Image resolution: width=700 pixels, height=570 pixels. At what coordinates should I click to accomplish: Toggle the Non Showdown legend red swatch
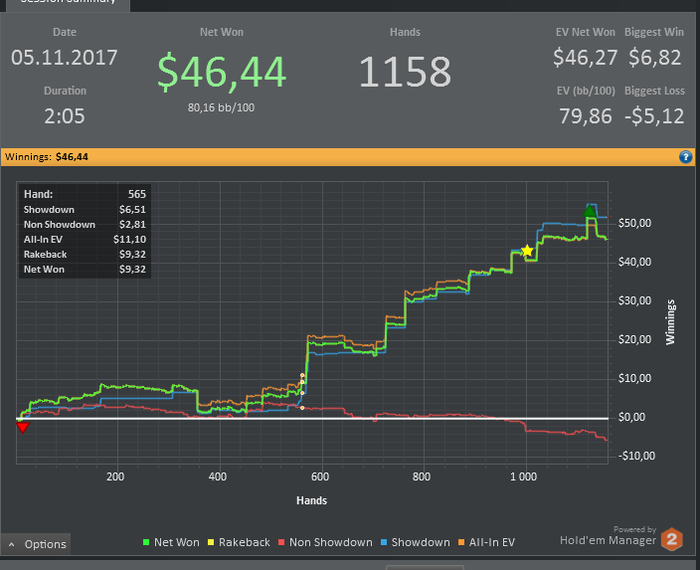pyautogui.click(x=281, y=542)
